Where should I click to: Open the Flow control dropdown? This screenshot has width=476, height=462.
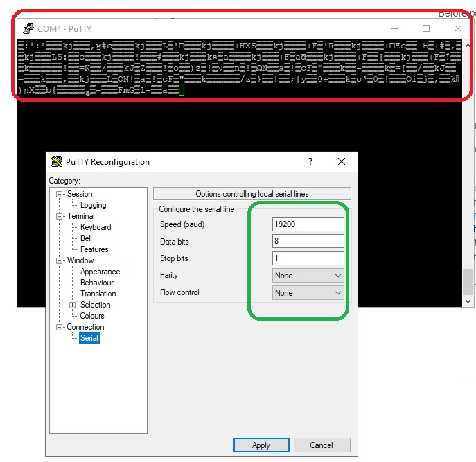tap(308, 293)
